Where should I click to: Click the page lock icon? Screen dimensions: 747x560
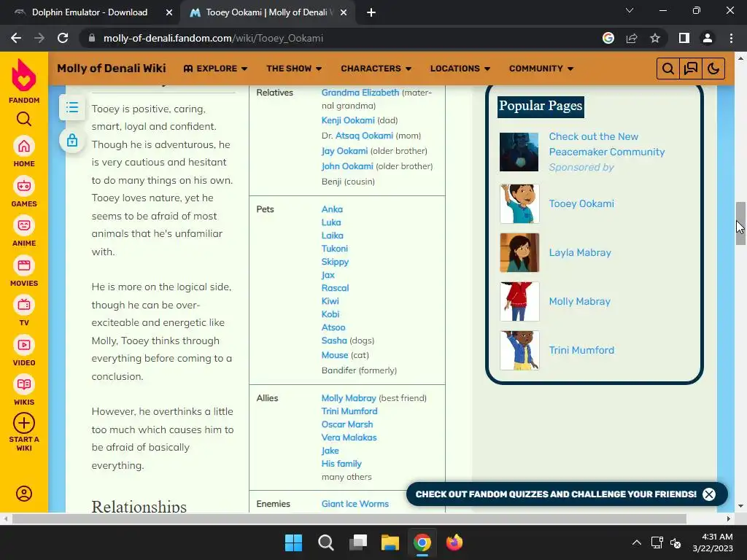pos(72,141)
